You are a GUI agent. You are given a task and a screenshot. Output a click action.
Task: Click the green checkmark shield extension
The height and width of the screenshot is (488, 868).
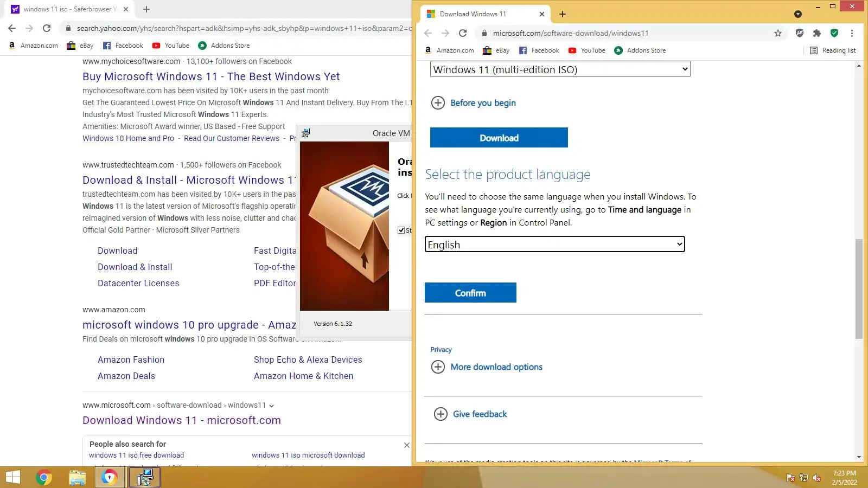click(x=834, y=33)
